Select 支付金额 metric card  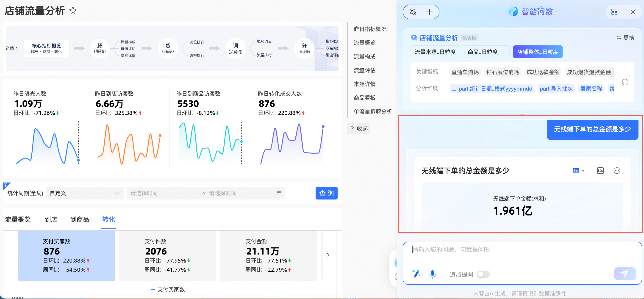(269, 255)
